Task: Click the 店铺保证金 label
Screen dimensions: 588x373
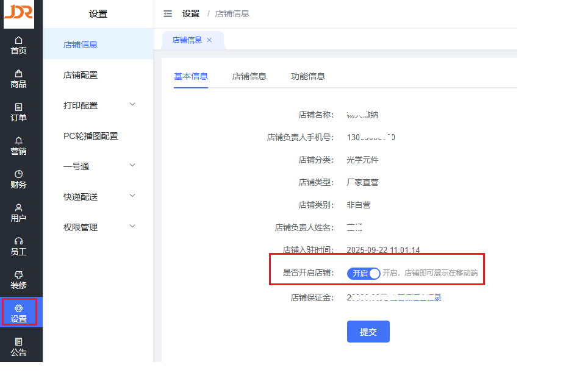Action: [312, 298]
